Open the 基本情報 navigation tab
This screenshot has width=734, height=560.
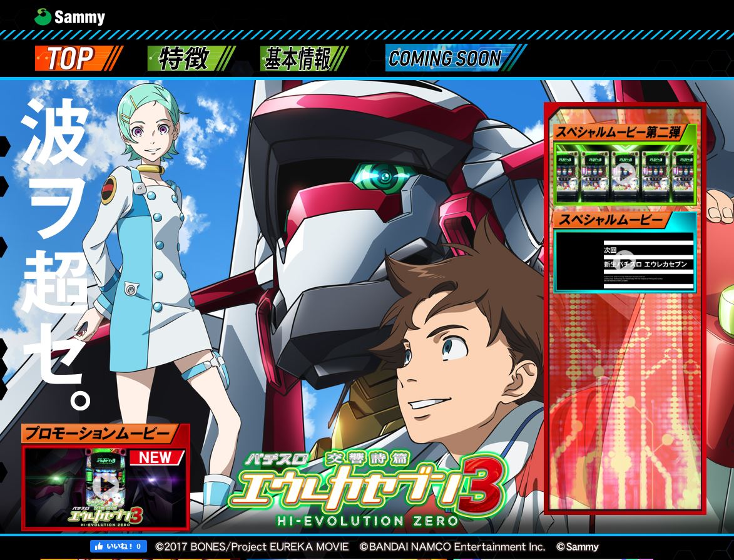pyautogui.click(x=304, y=58)
